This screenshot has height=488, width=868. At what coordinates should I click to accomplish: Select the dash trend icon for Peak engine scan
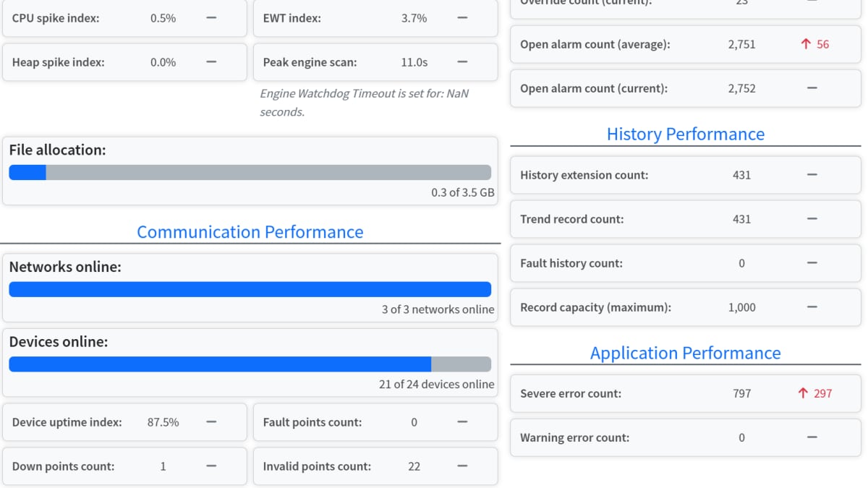462,62
